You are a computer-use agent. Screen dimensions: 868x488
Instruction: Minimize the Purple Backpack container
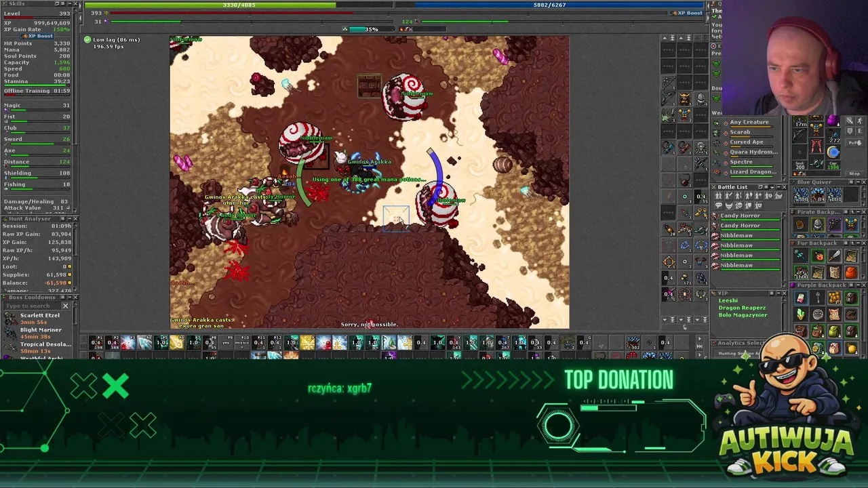pyautogui.click(x=859, y=285)
